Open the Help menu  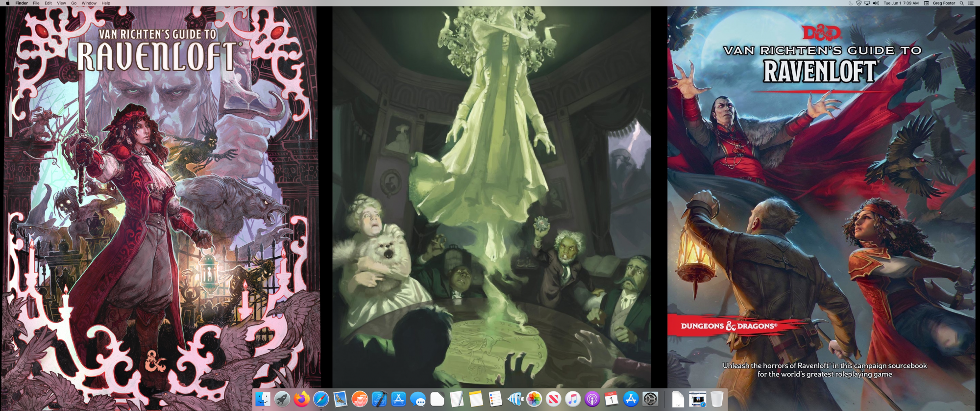pyautogui.click(x=106, y=3)
